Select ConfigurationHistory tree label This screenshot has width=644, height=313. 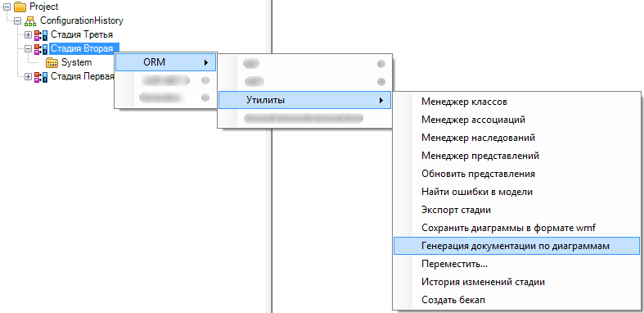(82, 20)
